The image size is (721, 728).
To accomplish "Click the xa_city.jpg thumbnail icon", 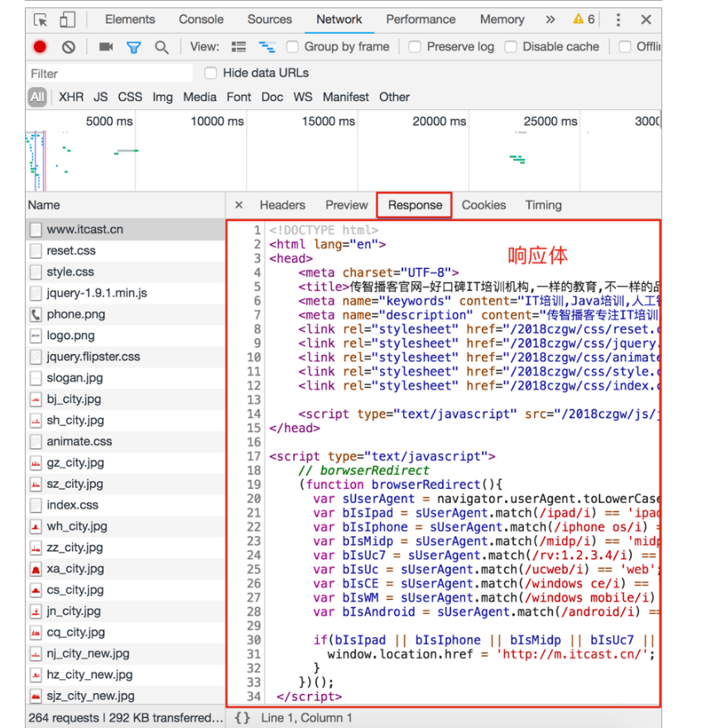I will coord(36,569).
